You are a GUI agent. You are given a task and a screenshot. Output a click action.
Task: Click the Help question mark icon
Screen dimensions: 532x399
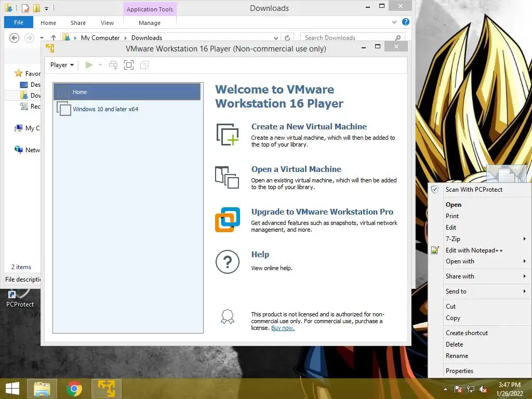pyautogui.click(x=228, y=262)
